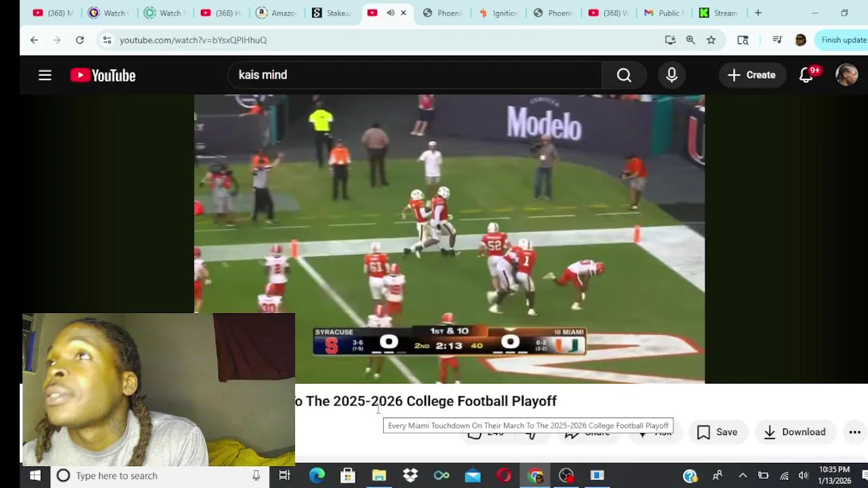Switch to the first Phoenix tab
The width and height of the screenshot is (868, 488).
pos(442,13)
